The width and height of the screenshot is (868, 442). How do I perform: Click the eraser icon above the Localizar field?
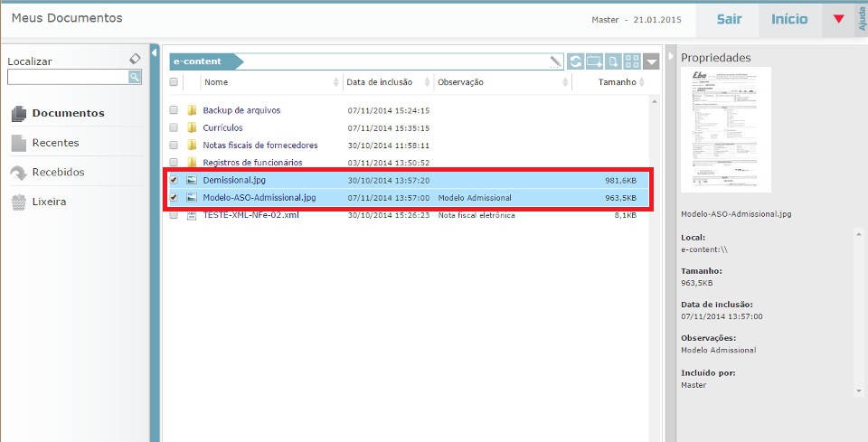(135, 59)
